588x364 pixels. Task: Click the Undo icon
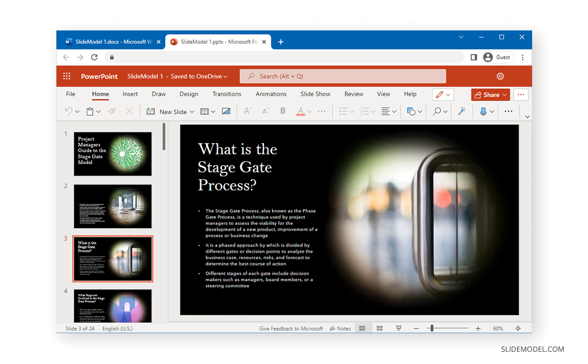pyautogui.click(x=68, y=111)
